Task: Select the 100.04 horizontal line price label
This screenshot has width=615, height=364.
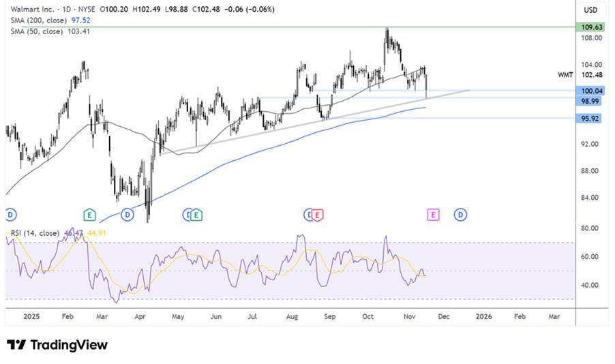Action: (592, 91)
